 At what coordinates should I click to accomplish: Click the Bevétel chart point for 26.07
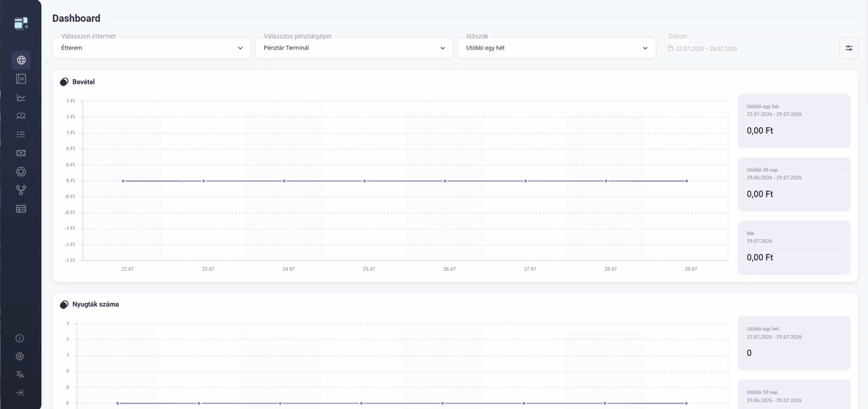point(445,181)
